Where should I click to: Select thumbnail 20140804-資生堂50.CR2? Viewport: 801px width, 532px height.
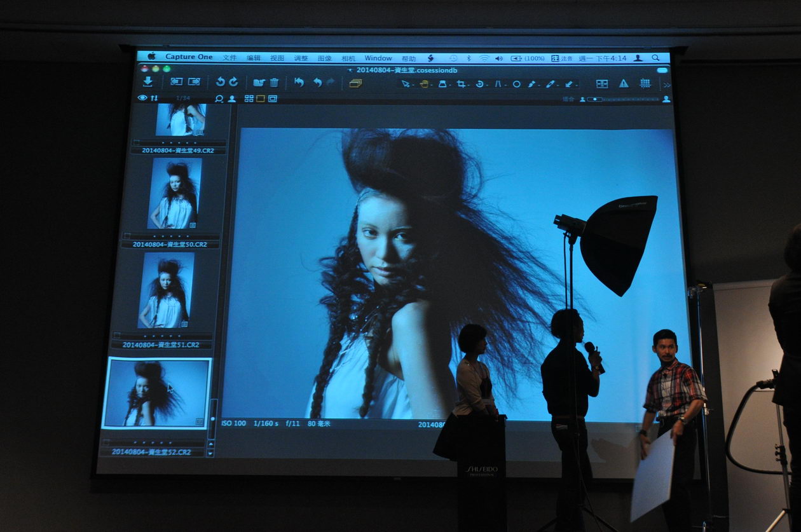point(174,193)
